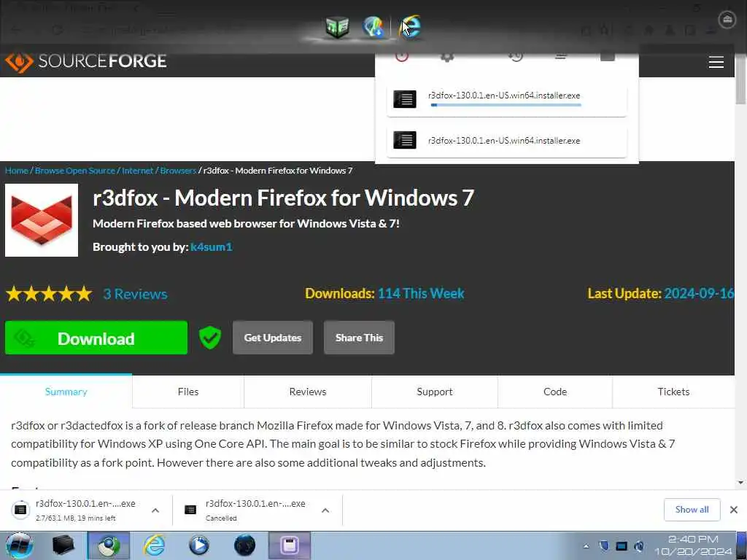Screen dimensions: 747x560
Task: Close the bottom download bar
Action: pyautogui.click(x=734, y=510)
